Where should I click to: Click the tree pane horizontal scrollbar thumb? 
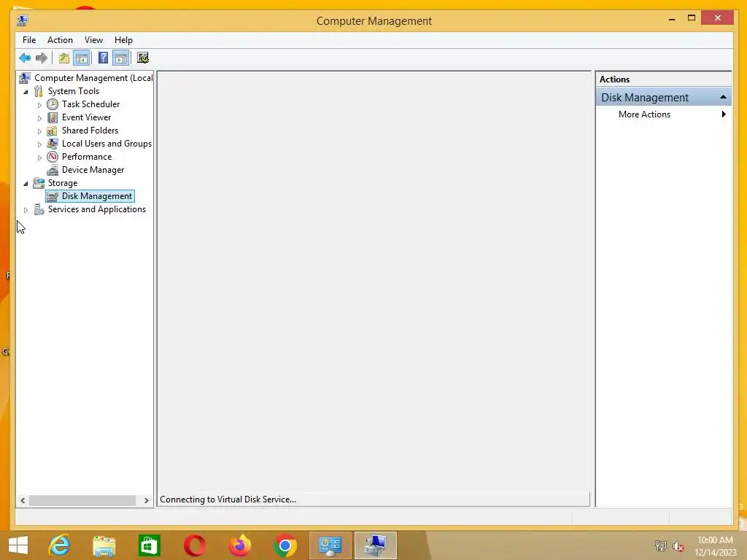pyautogui.click(x=82, y=500)
